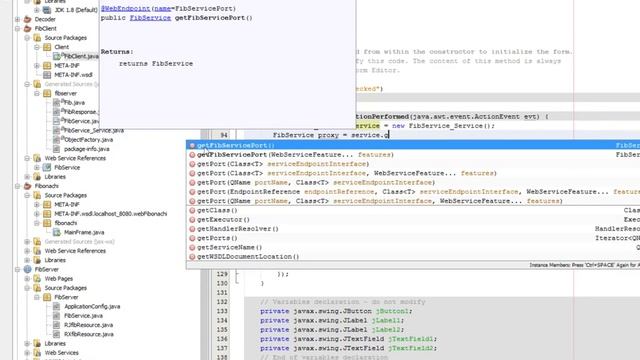This screenshot has height=360, width=640.
Task: Select Source Packages under FibServer project
Action: click(x=66, y=288)
